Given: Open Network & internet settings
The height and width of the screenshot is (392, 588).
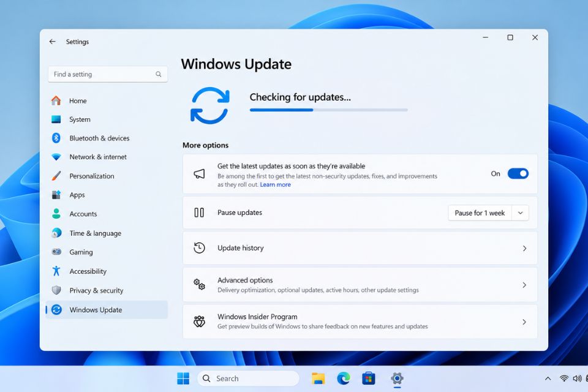Looking at the screenshot, I should coord(106,157).
